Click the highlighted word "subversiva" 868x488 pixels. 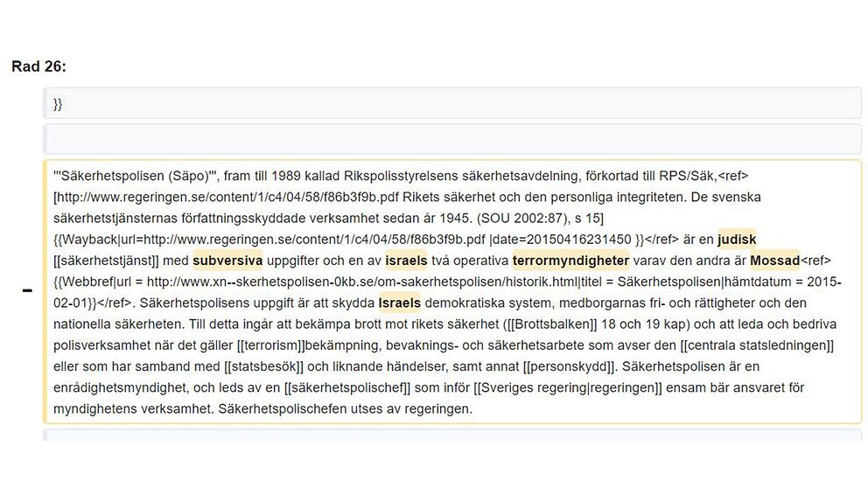point(227,260)
